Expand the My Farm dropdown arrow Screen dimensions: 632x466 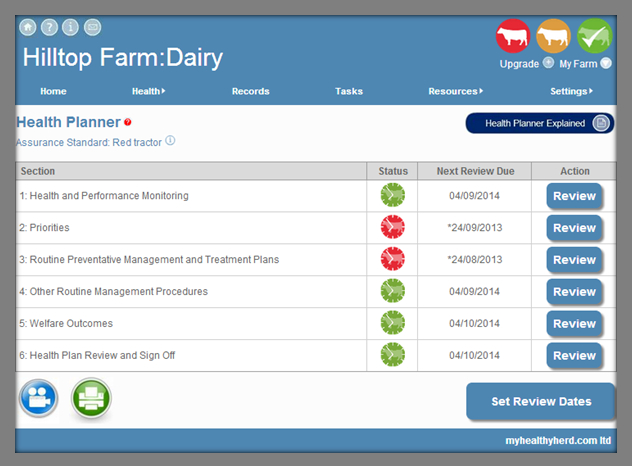point(606,63)
